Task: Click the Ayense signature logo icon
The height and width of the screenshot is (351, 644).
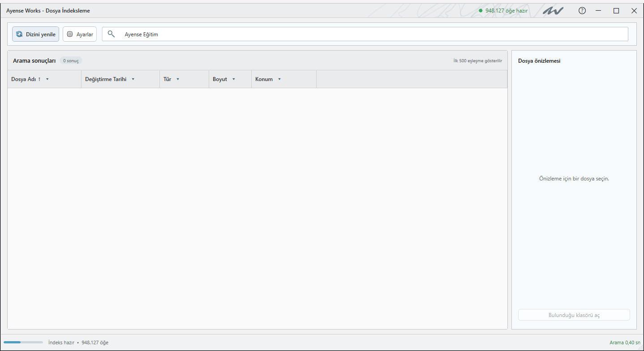Action: [553, 11]
